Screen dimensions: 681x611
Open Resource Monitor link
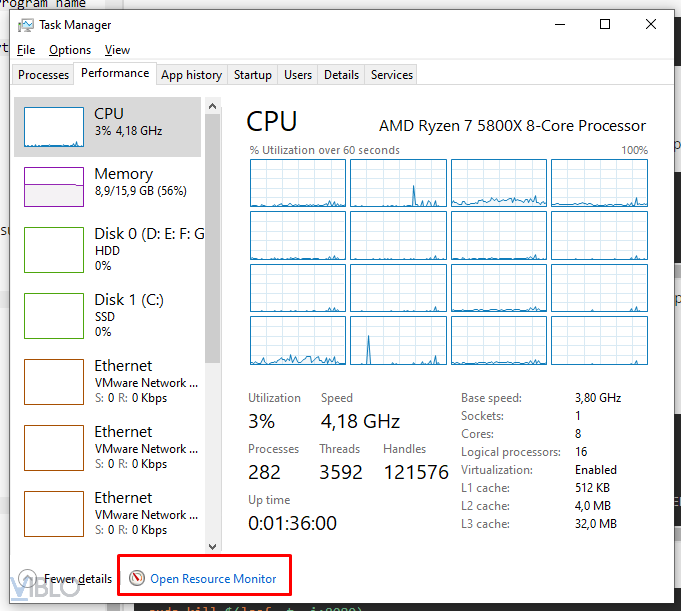click(x=213, y=578)
